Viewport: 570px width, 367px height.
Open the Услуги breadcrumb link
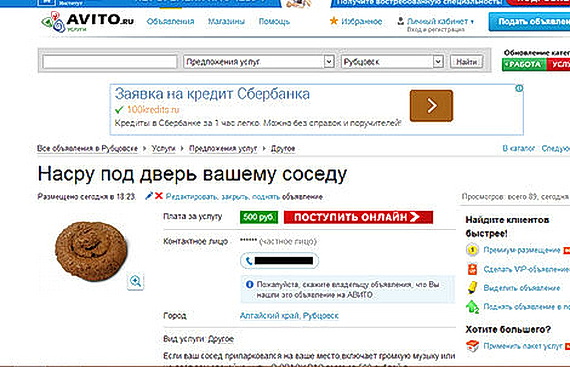point(163,149)
